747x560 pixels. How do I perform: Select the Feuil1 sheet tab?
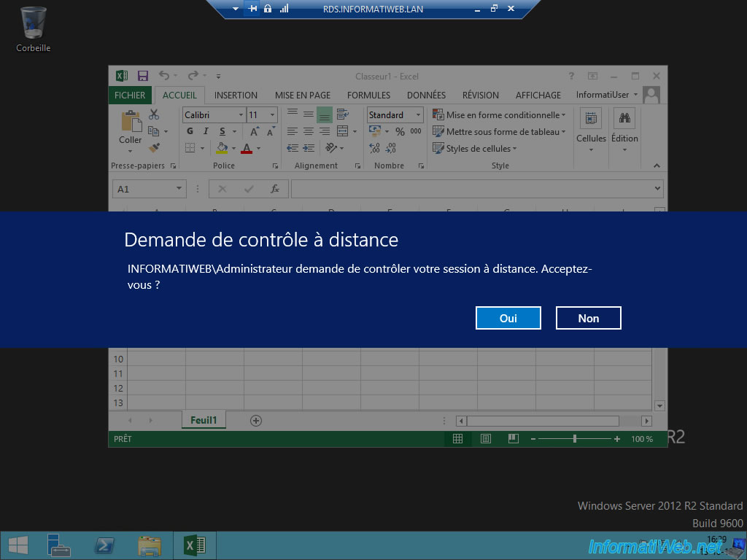click(204, 420)
